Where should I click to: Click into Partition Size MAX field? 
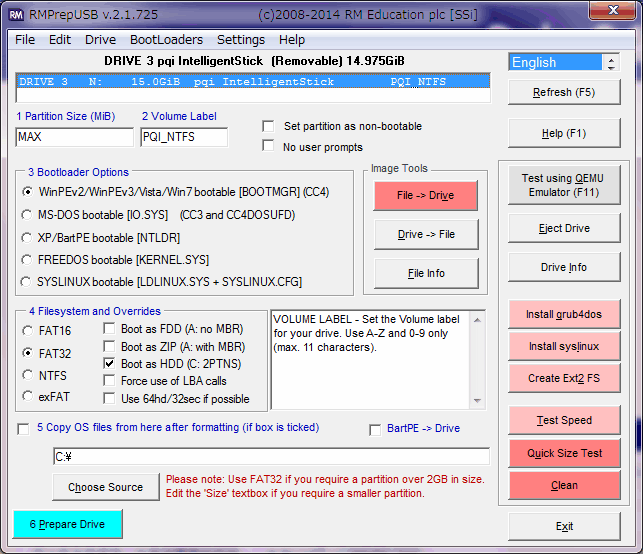tap(75, 137)
